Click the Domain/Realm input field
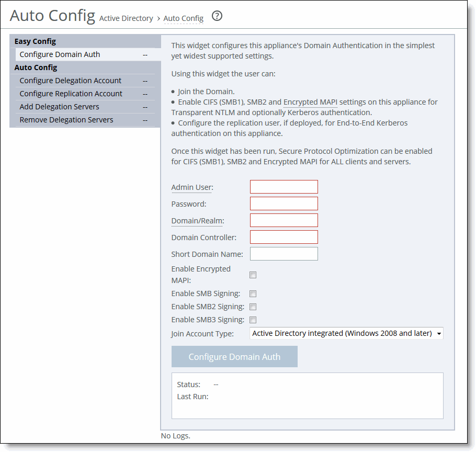Screen dimensions: 476x452 point(284,220)
